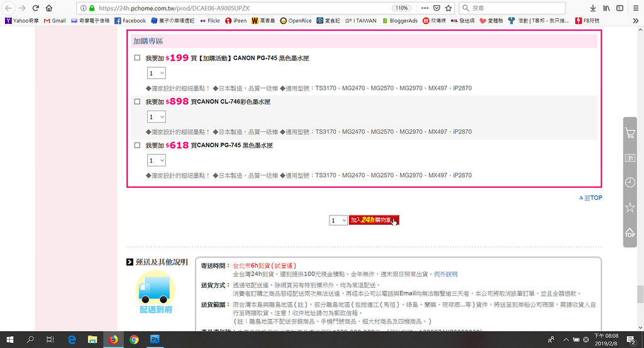Image resolution: width=644 pixels, height=348 pixels.
Task: Open browsing history clock in right sidebar
Action: (630, 182)
